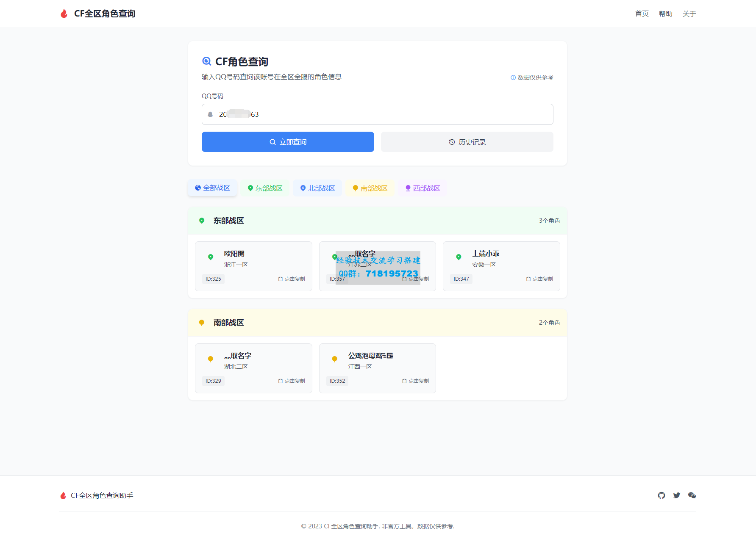Copy the 江西一区 character via 点击复制
This screenshot has width=756, height=536.
tap(415, 381)
